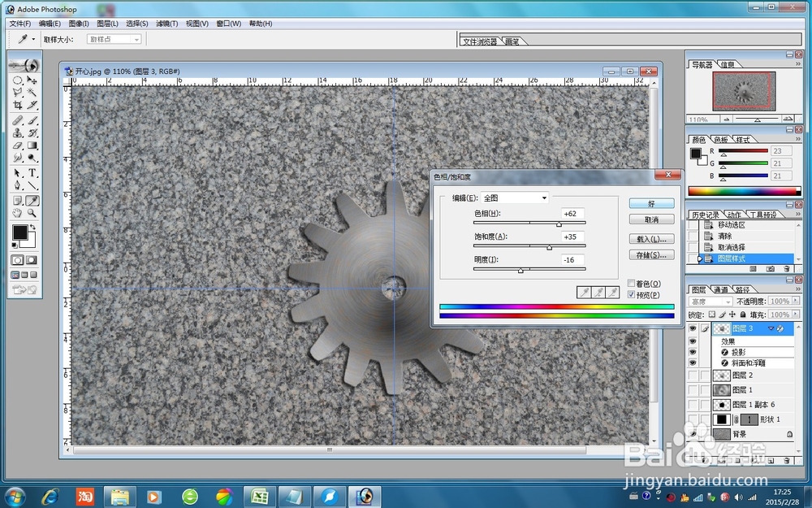The width and height of the screenshot is (812, 508).
Task: Open Internet Explorer from the taskbar
Action: (x=50, y=497)
